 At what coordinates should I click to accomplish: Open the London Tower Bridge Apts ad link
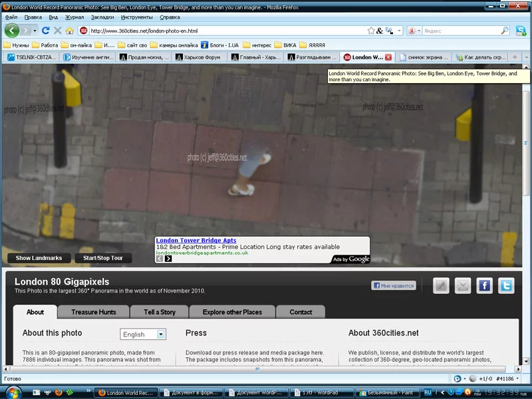[196, 240]
